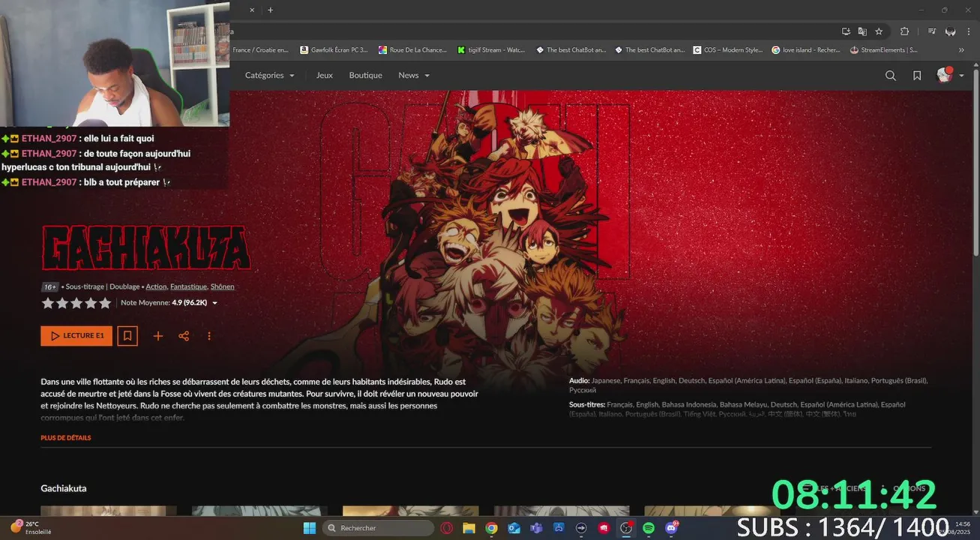Open the Gawfolk Écran PC bookmark
The width and height of the screenshot is (980, 540).
point(334,50)
